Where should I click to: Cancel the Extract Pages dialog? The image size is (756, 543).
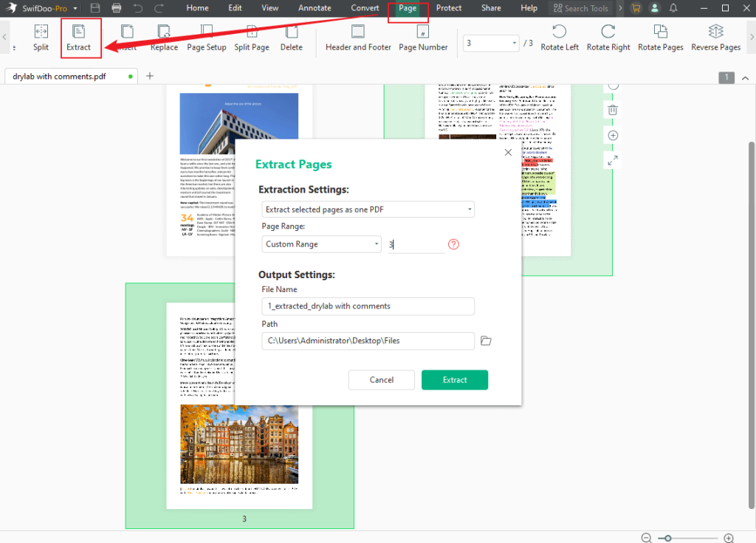point(381,379)
